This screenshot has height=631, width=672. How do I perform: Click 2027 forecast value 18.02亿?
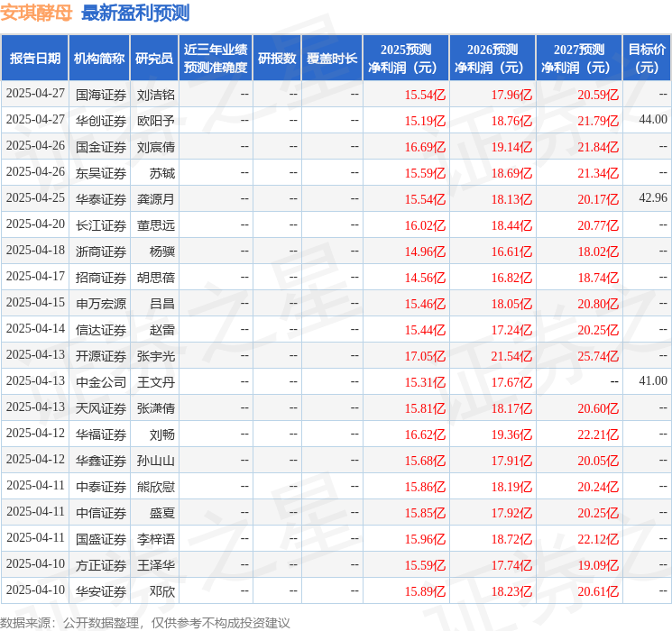pos(598,251)
